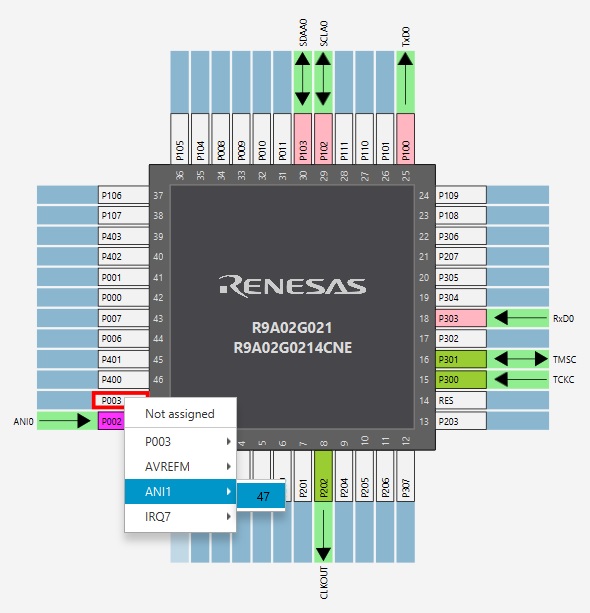
Task: Click the TxD0 output arrow icon
Action: tap(405, 80)
